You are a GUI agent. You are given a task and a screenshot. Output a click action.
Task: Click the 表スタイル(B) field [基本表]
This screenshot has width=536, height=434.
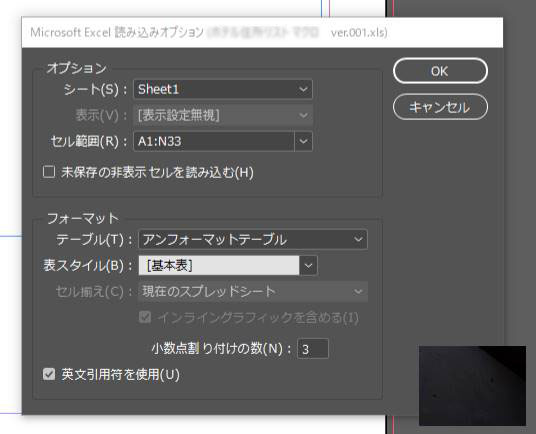click(219, 265)
